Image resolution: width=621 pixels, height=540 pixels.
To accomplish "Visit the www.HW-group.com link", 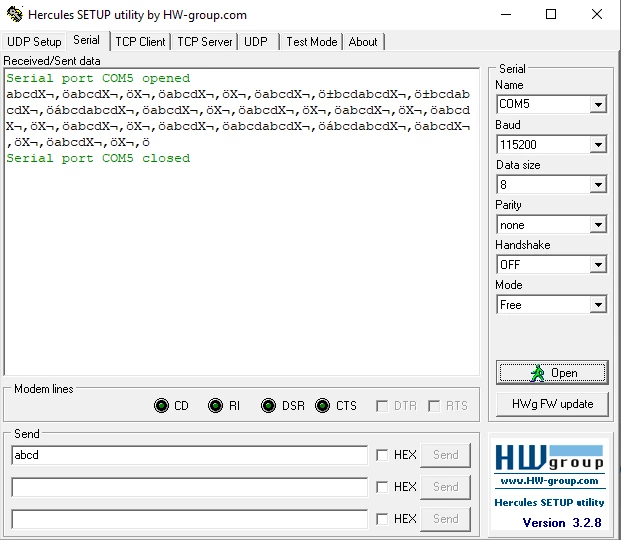I will (549, 481).
